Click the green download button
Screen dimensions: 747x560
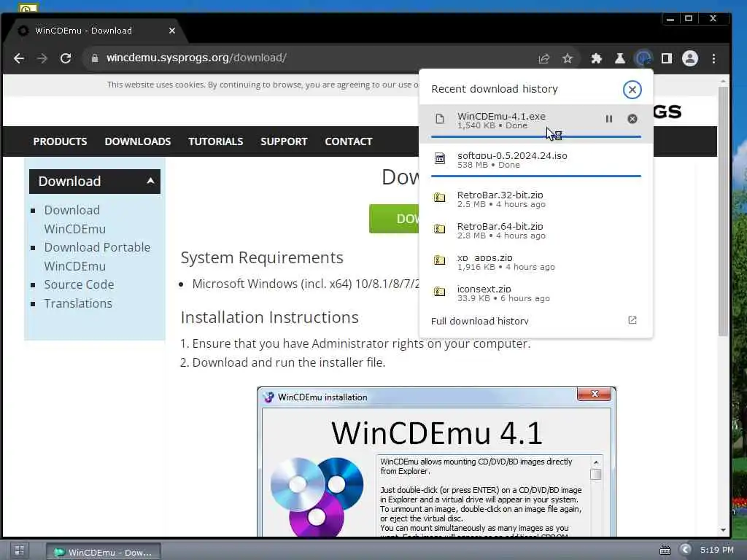[x=395, y=219]
